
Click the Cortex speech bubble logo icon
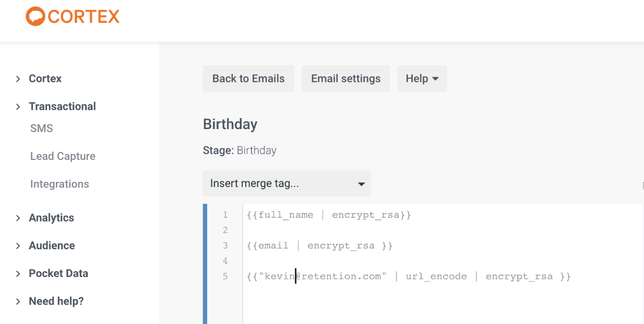point(35,16)
